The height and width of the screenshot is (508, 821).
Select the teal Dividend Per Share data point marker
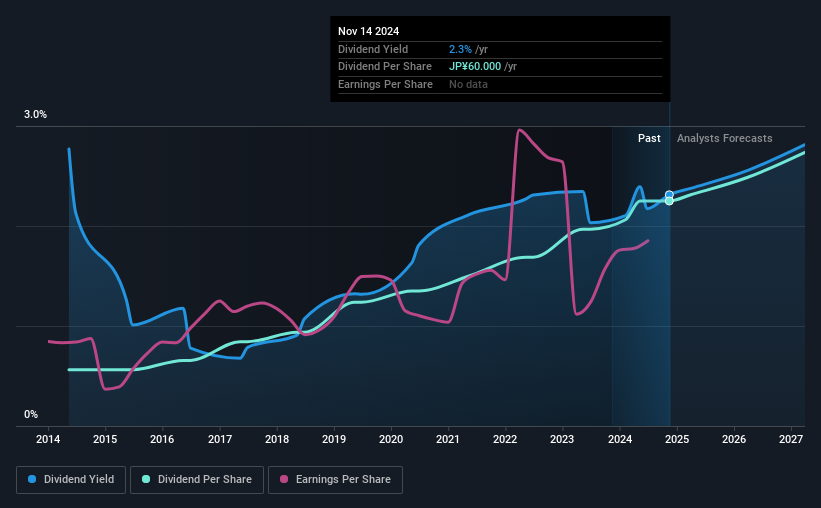coord(669,201)
